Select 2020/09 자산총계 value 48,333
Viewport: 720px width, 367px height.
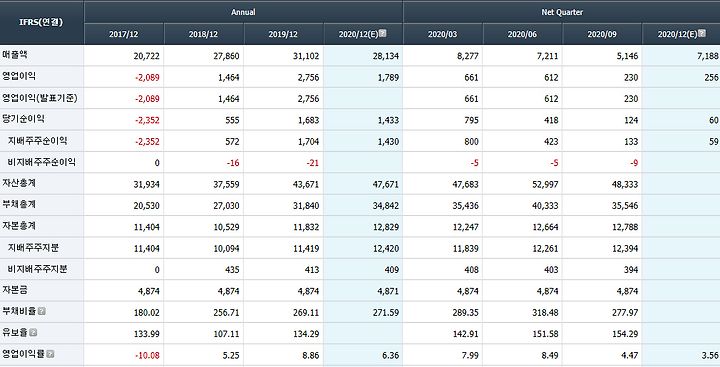click(625, 185)
